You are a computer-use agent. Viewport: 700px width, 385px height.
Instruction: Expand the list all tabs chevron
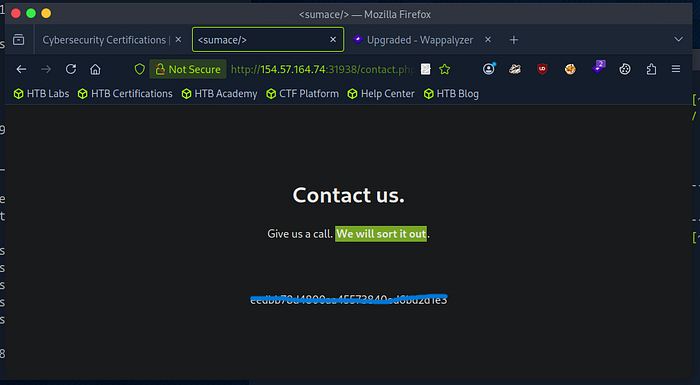679,39
